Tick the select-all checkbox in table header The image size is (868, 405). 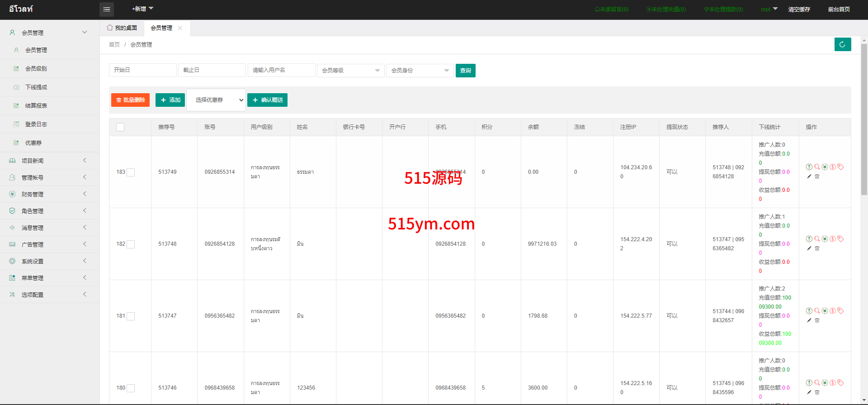pos(120,127)
